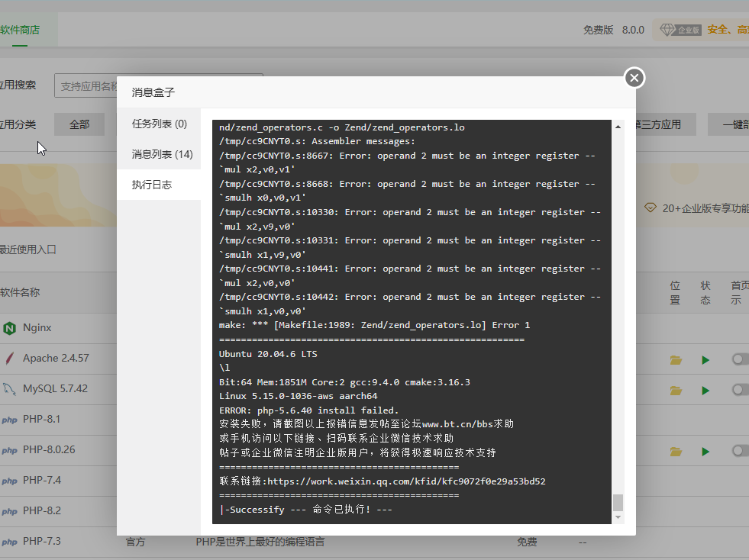The height and width of the screenshot is (560, 749).
Task: Click PHP-8.0.26 green status play icon
Action: [x=705, y=452]
